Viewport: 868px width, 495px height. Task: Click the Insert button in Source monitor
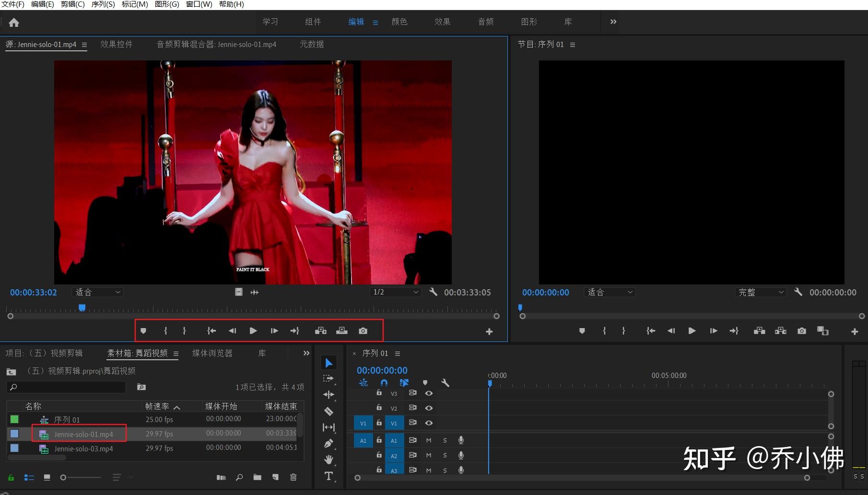coord(321,331)
